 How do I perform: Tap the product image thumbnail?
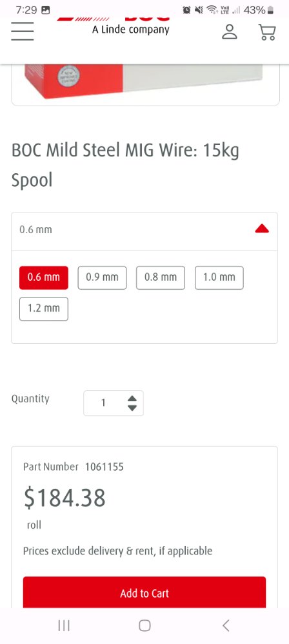coord(145,81)
